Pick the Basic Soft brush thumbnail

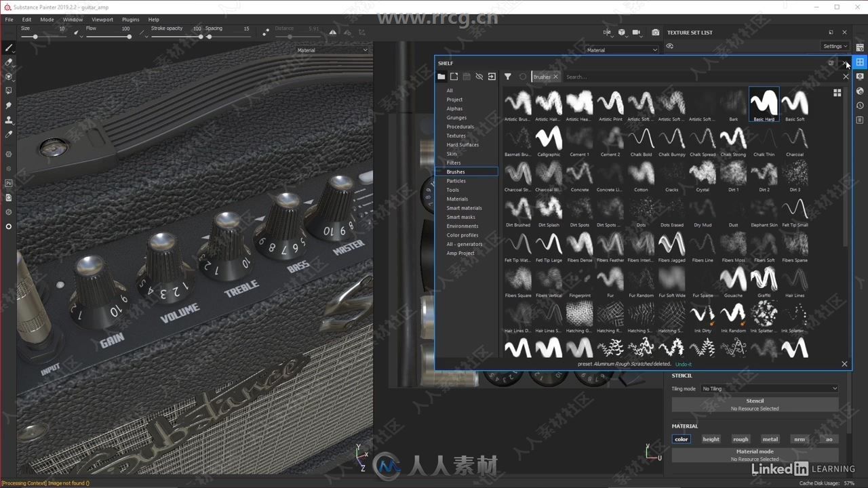click(795, 105)
